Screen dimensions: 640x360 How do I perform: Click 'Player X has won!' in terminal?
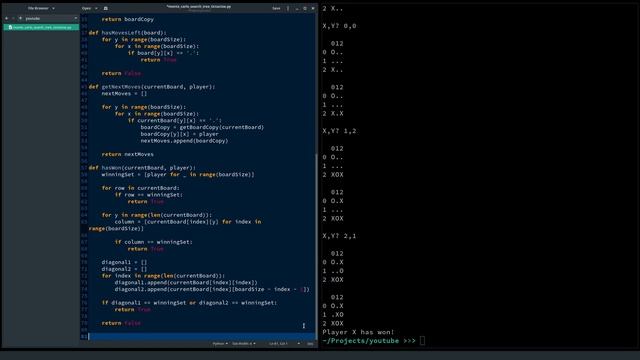[x=358, y=332]
